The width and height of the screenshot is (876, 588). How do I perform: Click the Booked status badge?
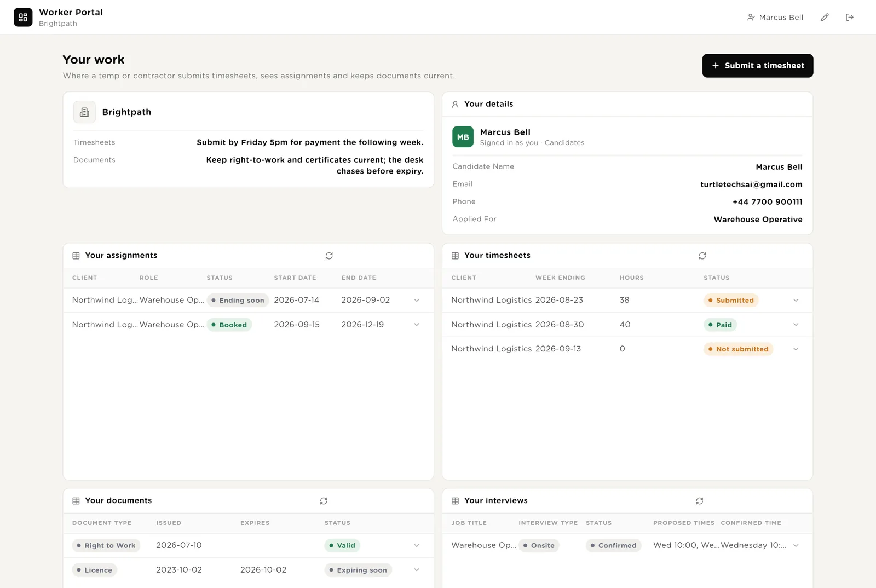[229, 325]
